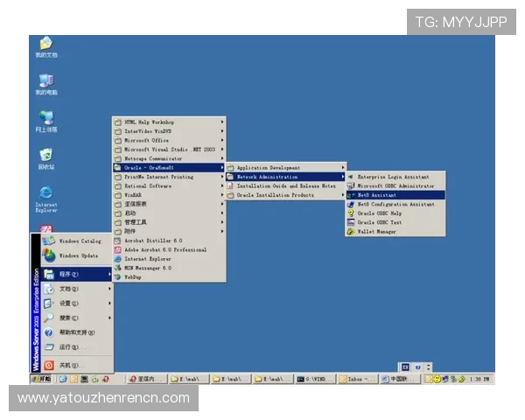Click Windows Update in Start menu
Viewport: 525px width, 420px height.
pyautogui.click(x=79, y=255)
